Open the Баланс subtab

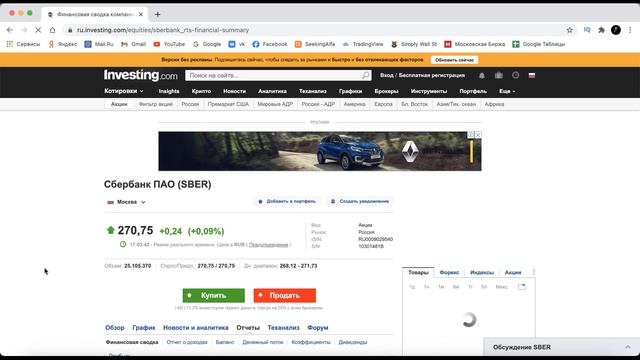pyautogui.click(x=225, y=342)
